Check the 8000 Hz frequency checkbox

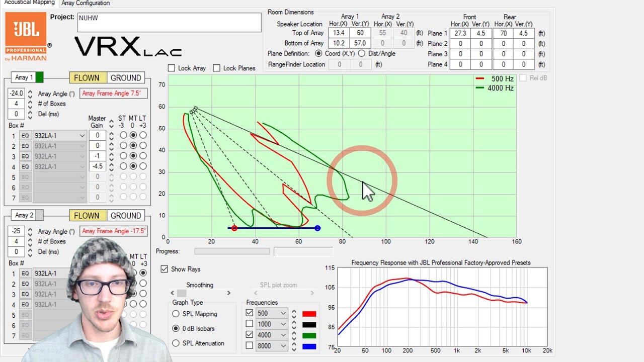pos(250,346)
